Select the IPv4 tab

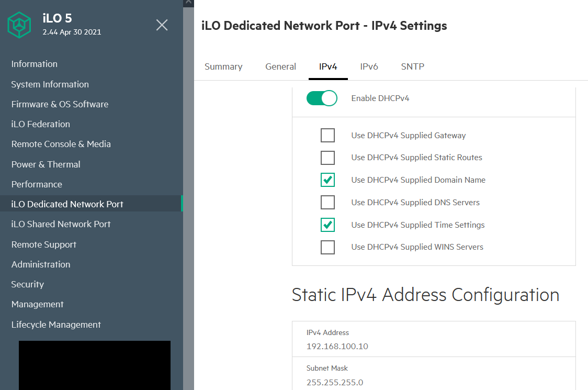pyautogui.click(x=328, y=66)
